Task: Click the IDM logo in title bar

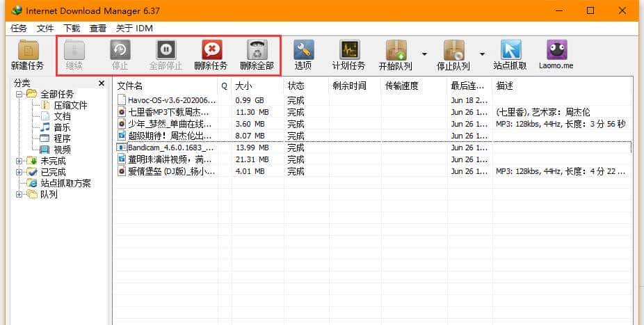Action: coord(17,10)
